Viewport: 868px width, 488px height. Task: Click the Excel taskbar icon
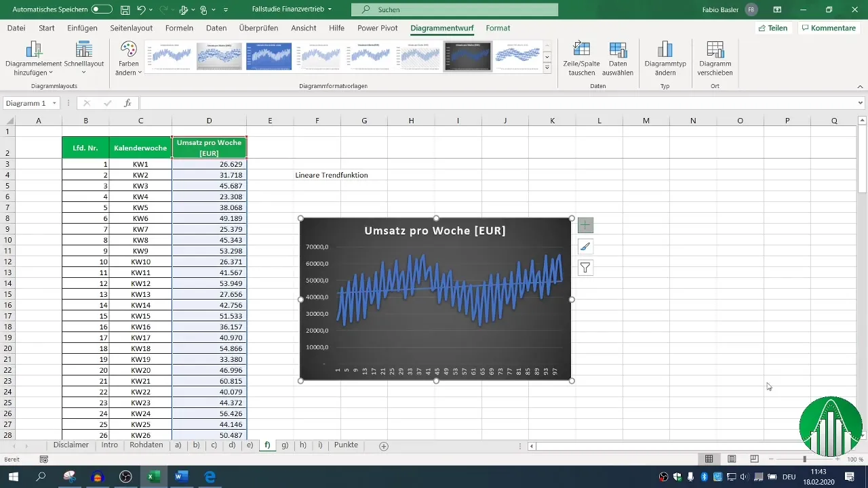pos(154,476)
